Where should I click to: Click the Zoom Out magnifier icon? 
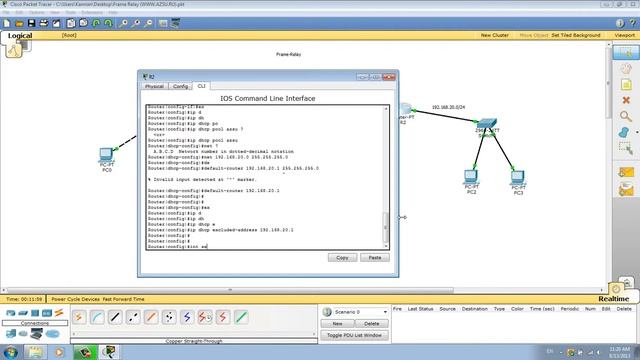pyautogui.click(x=148, y=23)
